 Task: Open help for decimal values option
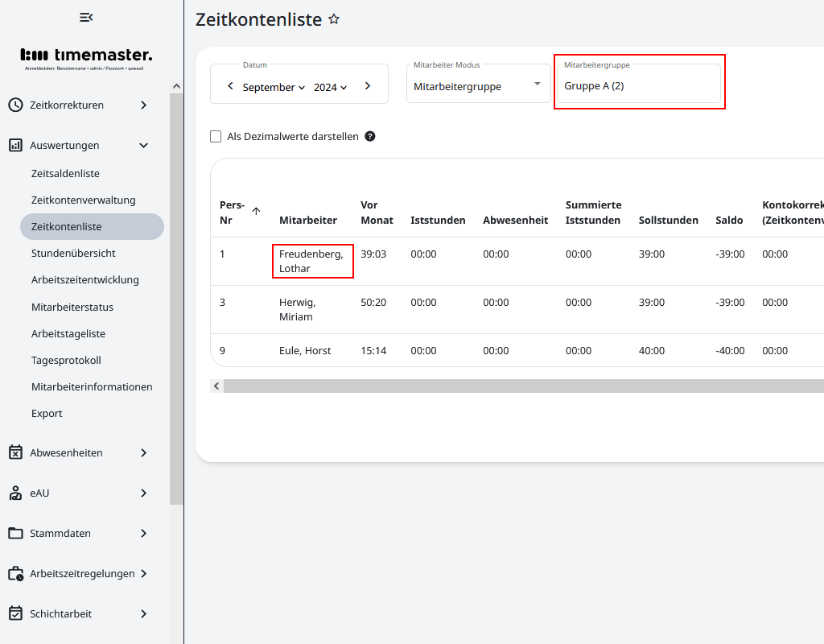370,136
